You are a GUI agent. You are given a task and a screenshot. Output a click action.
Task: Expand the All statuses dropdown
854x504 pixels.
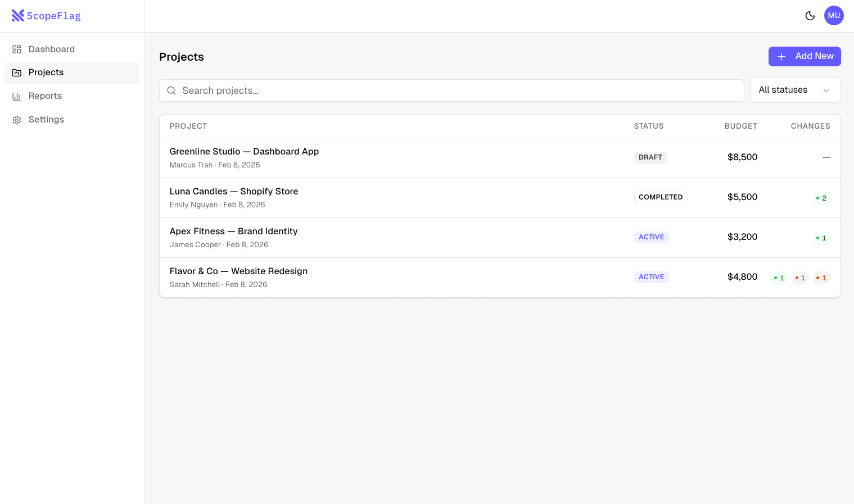pyautogui.click(x=794, y=90)
